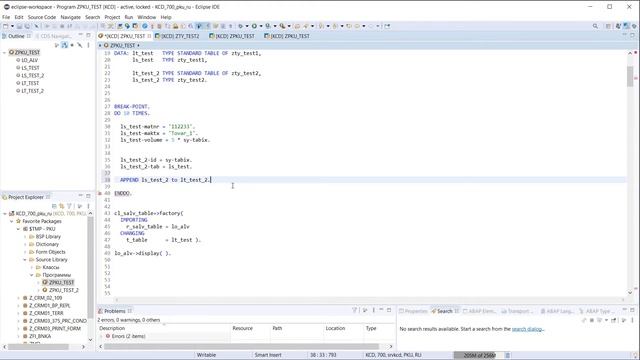Open the search dialog link
The height and width of the screenshot is (360, 640).
click(x=528, y=329)
